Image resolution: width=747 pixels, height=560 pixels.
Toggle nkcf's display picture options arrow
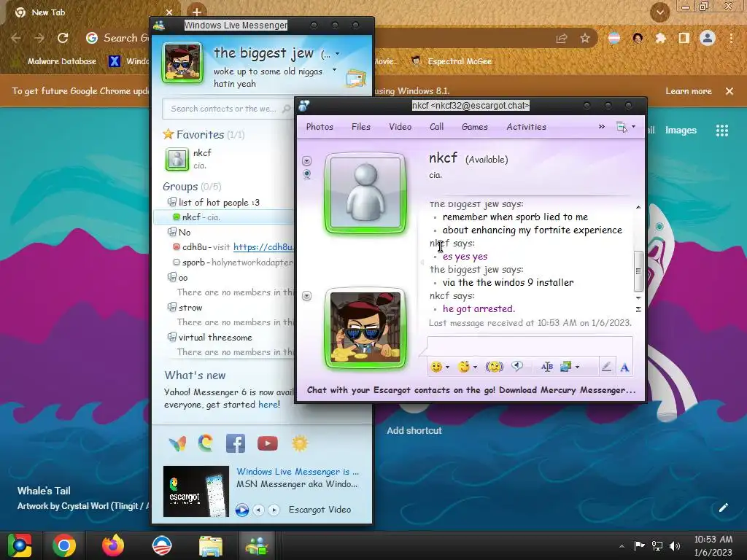point(307,160)
